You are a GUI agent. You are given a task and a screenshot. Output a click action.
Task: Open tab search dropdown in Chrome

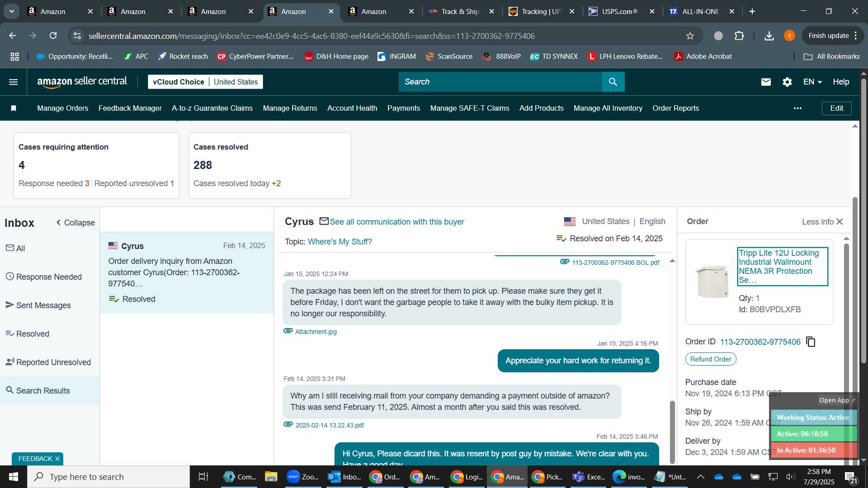11,11
